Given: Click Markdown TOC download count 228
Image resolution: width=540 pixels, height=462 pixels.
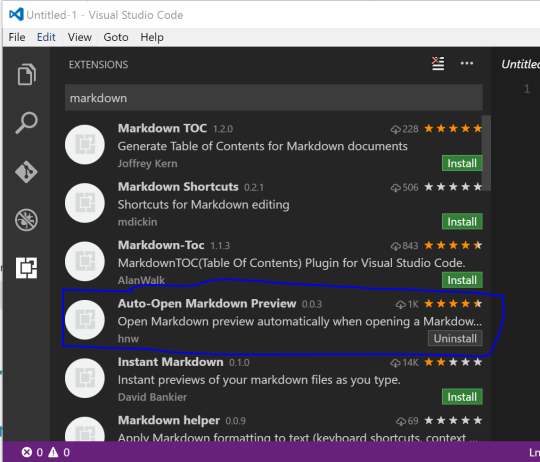Looking at the screenshot, I should pyautogui.click(x=404, y=129).
